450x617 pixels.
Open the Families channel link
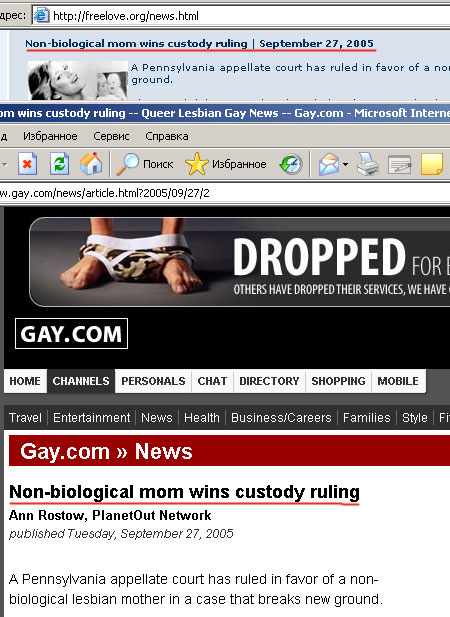[x=367, y=417]
